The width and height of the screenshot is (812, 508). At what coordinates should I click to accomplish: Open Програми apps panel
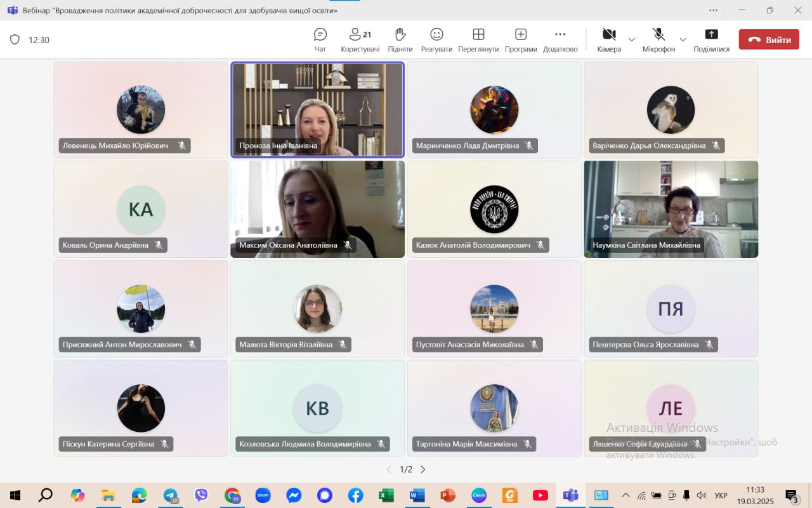click(x=521, y=39)
